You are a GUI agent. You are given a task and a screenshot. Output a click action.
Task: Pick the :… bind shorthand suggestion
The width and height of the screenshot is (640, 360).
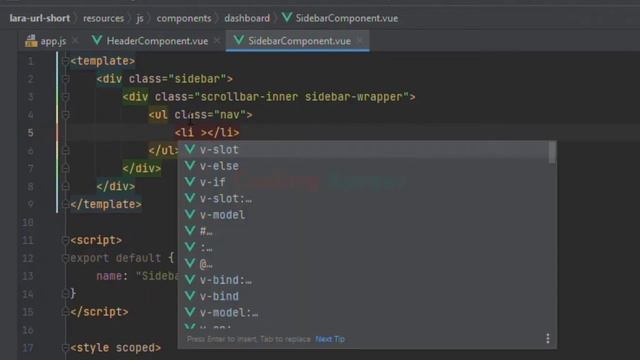tap(367, 248)
